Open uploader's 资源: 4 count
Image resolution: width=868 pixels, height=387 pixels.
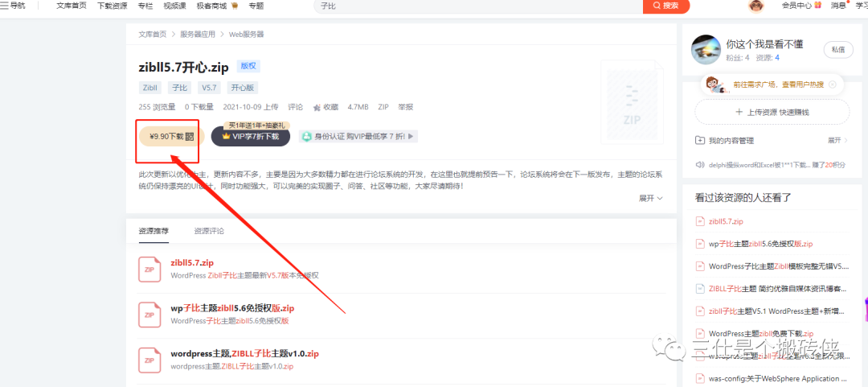[x=768, y=58]
